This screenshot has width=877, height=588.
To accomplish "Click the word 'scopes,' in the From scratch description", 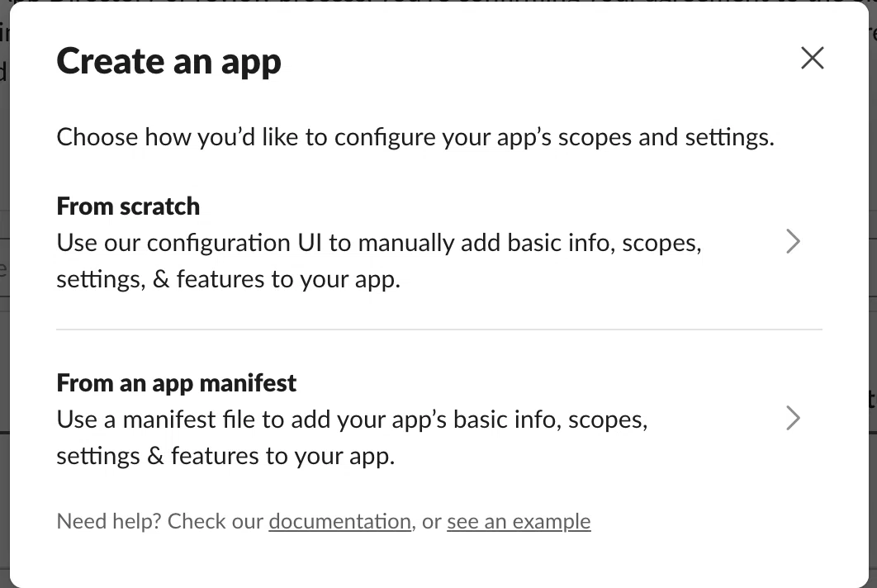I will pos(661,244).
